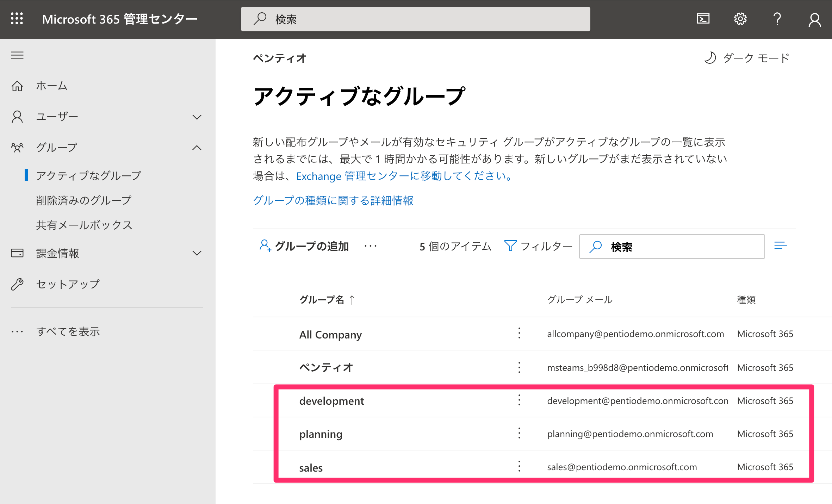Image resolution: width=832 pixels, height=504 pixels.
Task: Sort by the グループ名 column header
Action: click(322, 300)
